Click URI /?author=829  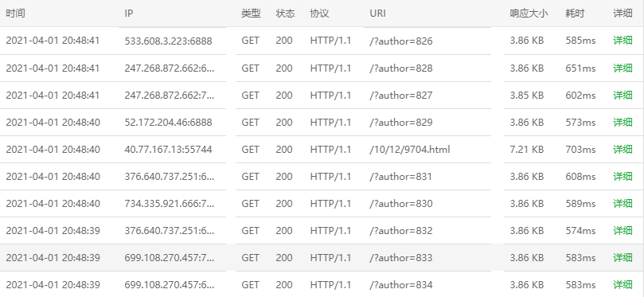point(401,122)
